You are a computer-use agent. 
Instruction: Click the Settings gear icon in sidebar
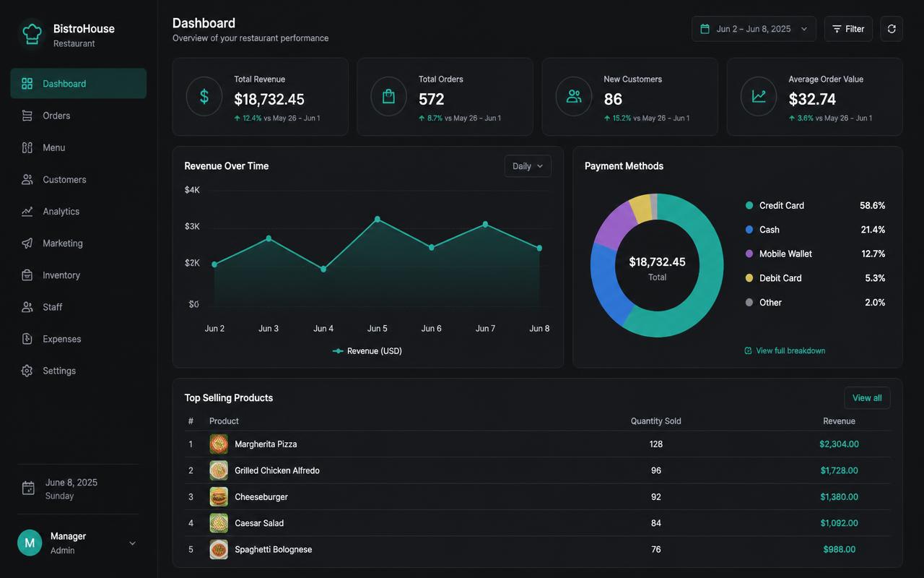tap(27, 371)
